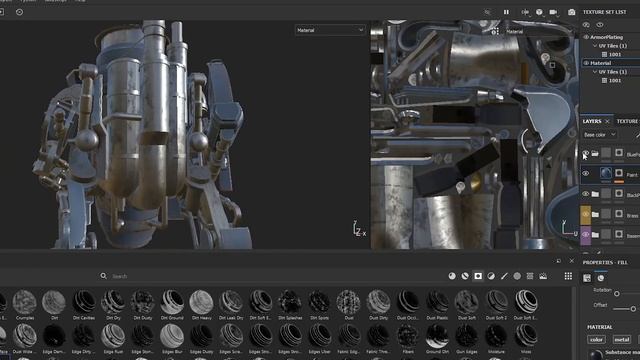Click the hidden-eye icon in the top toolbar
Image resolution: width=640 pixels, height=360 pixels.
pos(487,12)
